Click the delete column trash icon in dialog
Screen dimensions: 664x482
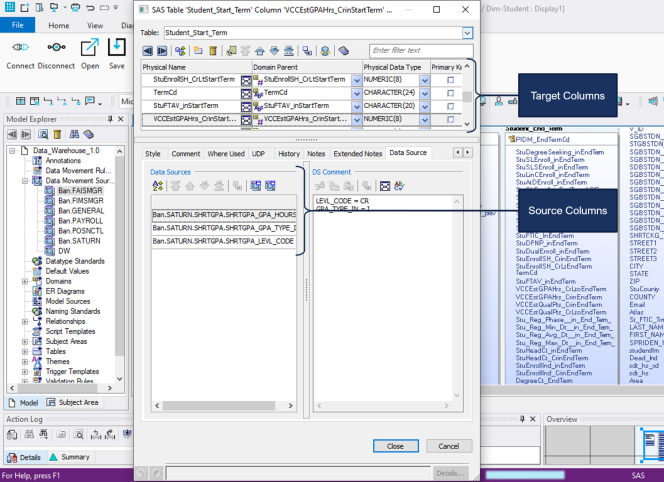[213, 51]
